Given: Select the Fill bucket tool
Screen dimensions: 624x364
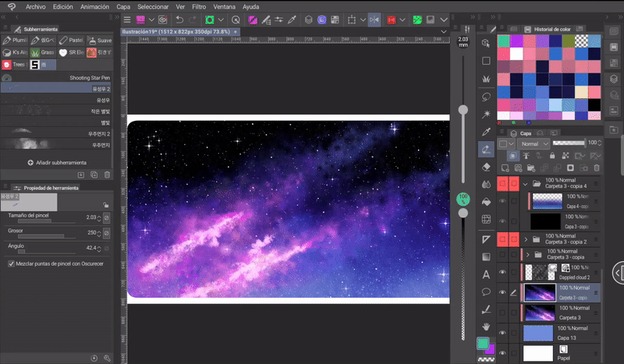Looking at the screenshot, I should tap(486, 202).
